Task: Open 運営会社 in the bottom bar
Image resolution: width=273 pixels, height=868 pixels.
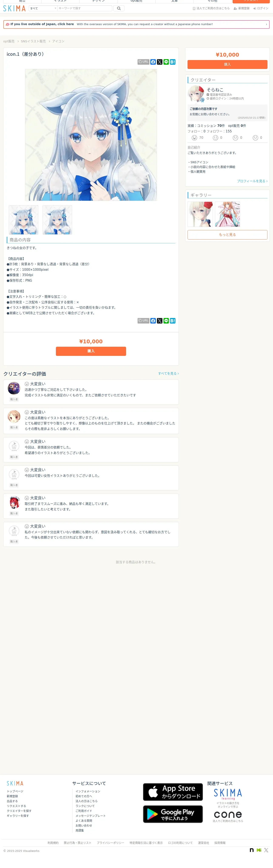Action: [x=203, y=843]
